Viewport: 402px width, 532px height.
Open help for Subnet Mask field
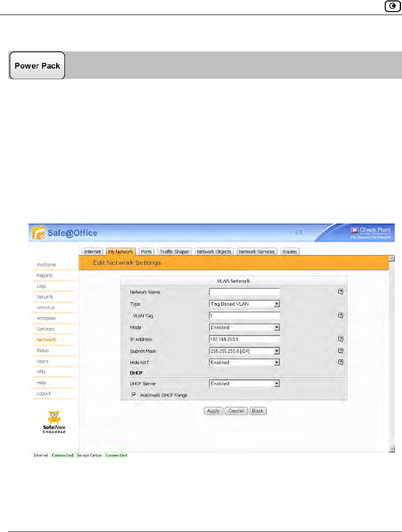click(341, 351)
